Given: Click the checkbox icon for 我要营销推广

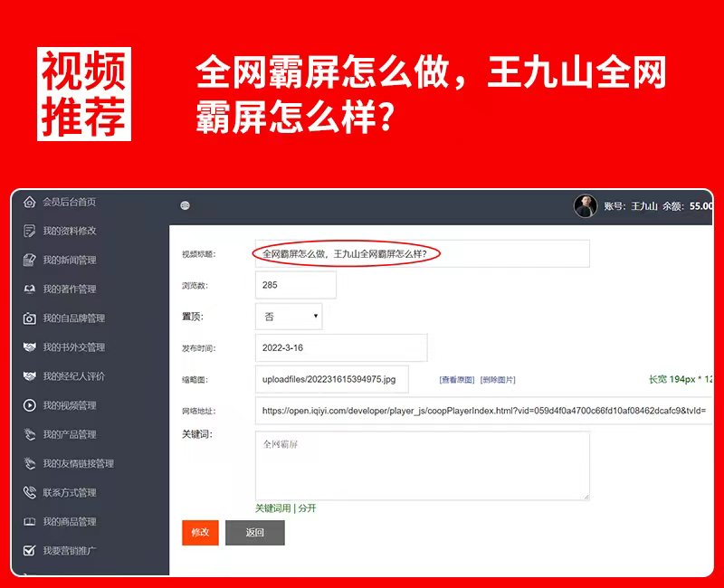Looking at the screenshot, I should pos(30,550).
